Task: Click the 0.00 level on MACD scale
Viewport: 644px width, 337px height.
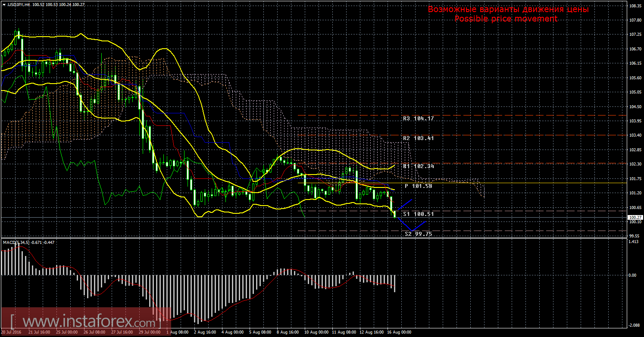Action: coord(631,275)
